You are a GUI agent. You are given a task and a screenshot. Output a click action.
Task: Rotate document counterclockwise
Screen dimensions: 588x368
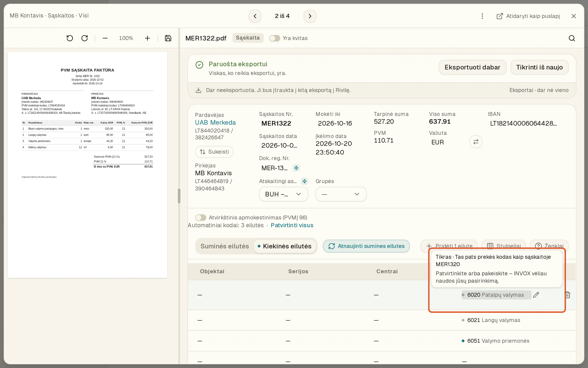(x=70, y=38)
